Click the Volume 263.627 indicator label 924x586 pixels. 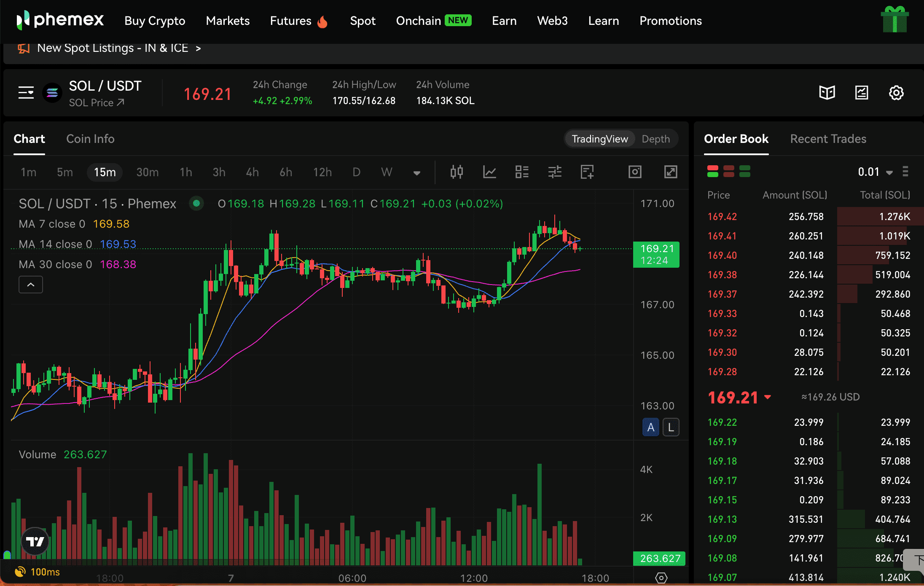[x=63, y=454]
